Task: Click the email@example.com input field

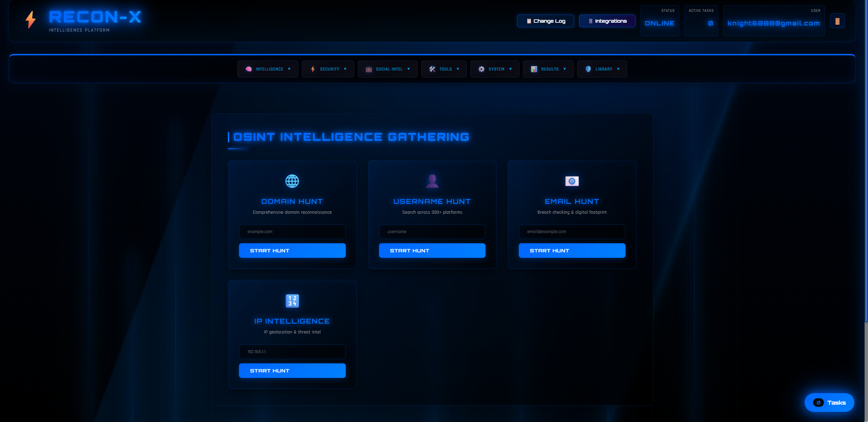Action: (x=572, y=232)
